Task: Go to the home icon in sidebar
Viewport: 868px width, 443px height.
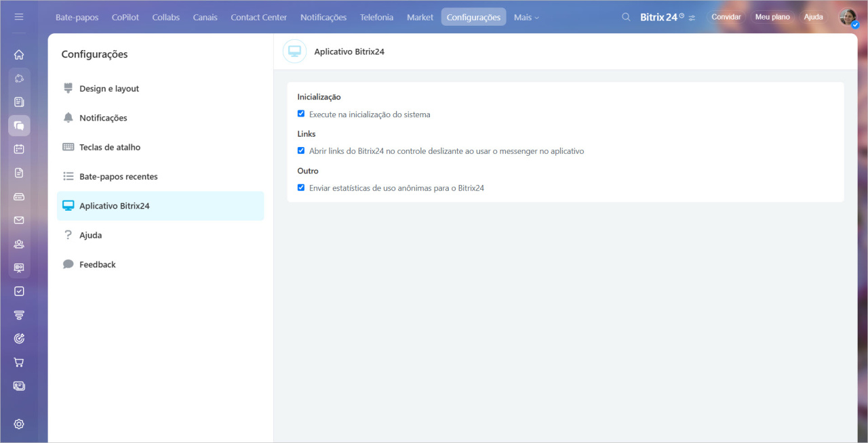Action: (x=19, y=55)
